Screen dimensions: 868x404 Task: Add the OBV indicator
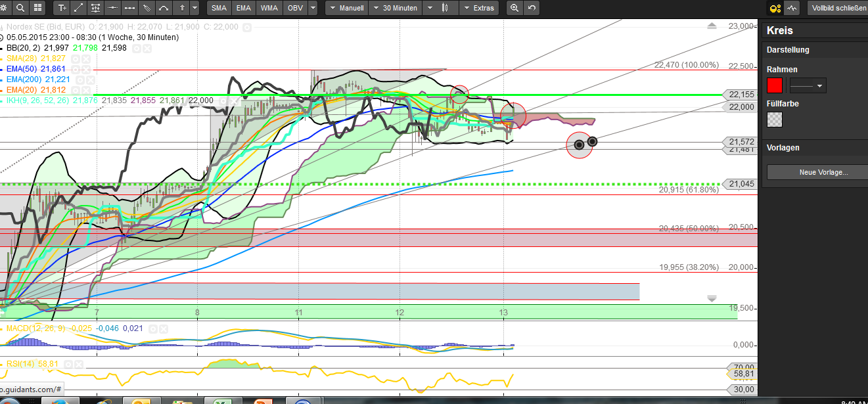point(295,8)
